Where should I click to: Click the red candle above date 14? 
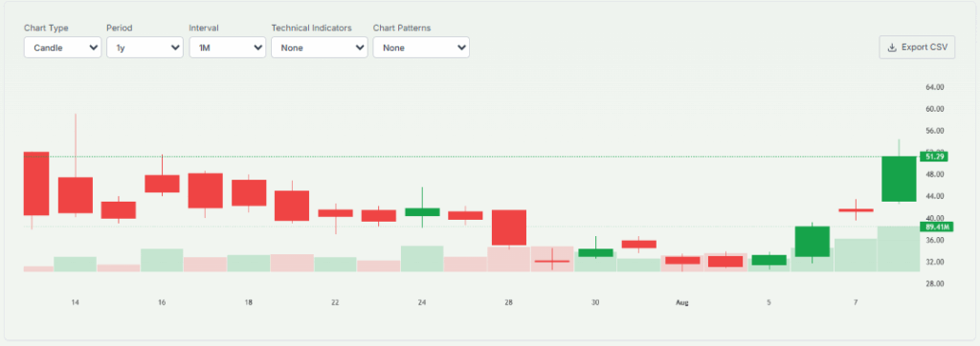76,195
